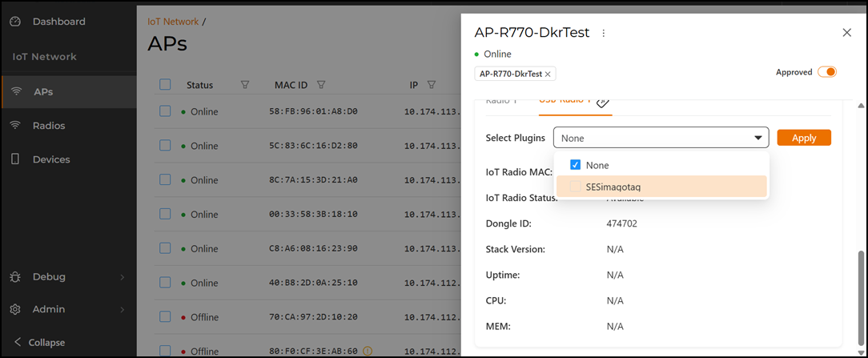
Task: Click the warning icon beside 80:F0:CF:3E:AB:60
Action: pyautogui.click(x=368, y=350)
